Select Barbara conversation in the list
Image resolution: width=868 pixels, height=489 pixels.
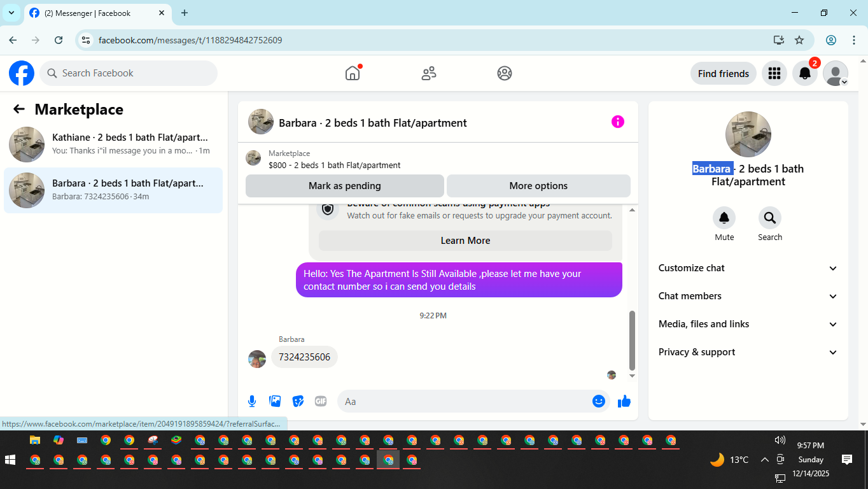point(113,190)
